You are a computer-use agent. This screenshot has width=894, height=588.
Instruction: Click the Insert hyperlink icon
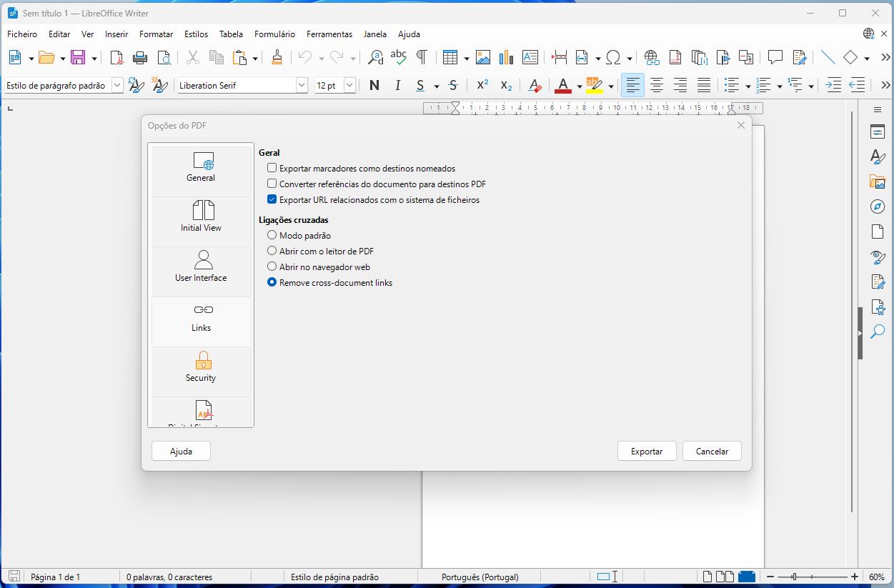pyautogui.click(x=651, y=57)
